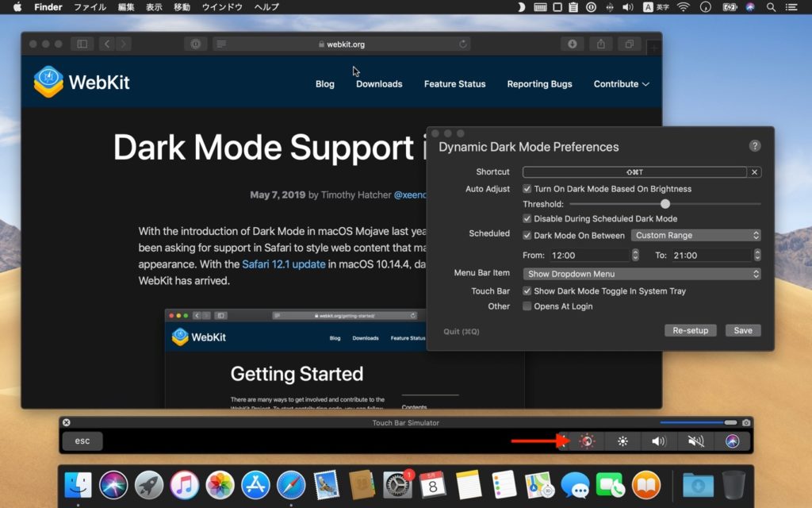Screen dimensions: 812x508
Task: Tap the mute icon in Touch Bar
Action: [695, 441]
